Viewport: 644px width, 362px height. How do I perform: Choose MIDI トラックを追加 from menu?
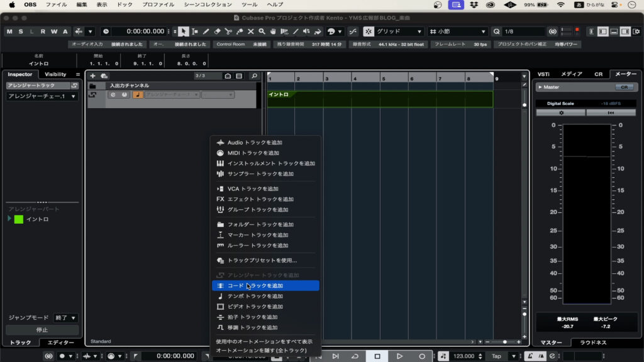[x=265, y=153]
